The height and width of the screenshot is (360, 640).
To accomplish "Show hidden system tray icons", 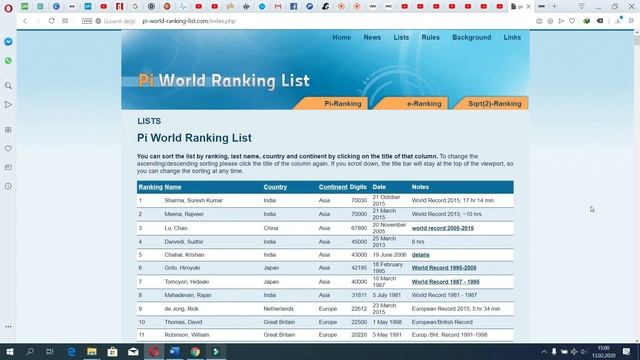I will (544, 351).
